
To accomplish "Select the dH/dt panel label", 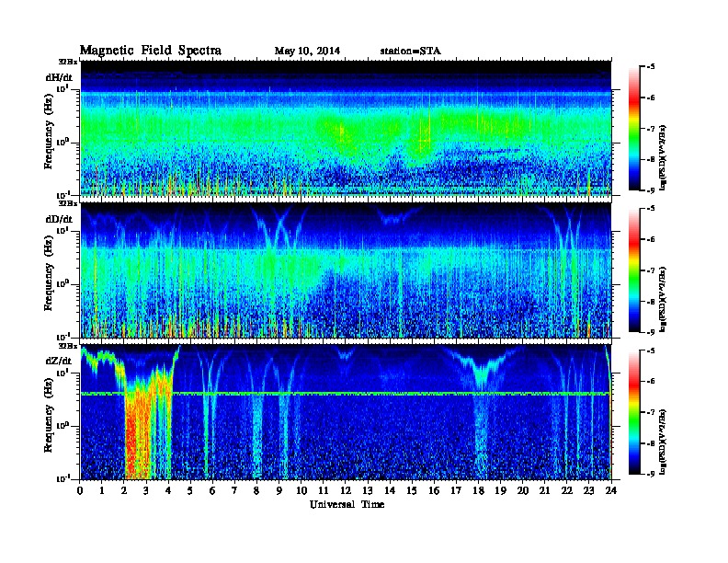I will coord(59,77).
